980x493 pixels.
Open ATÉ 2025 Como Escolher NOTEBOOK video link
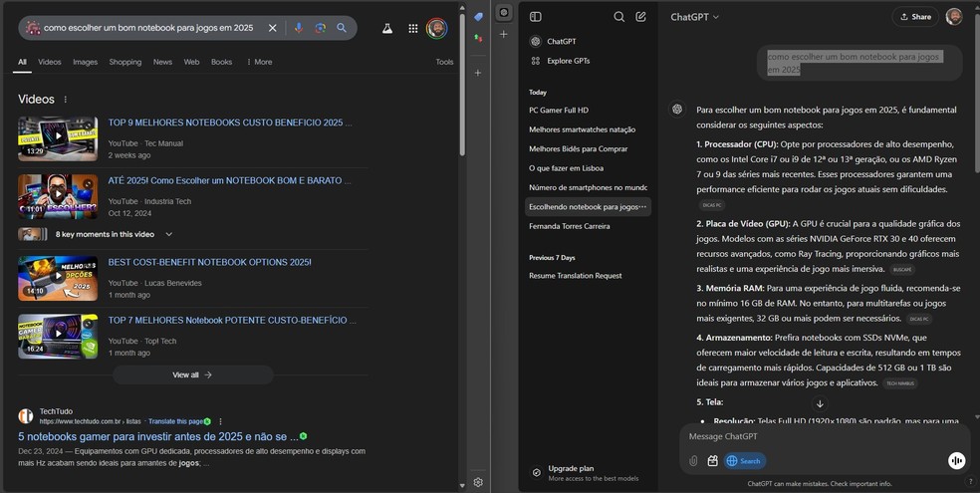click(229, 180)
